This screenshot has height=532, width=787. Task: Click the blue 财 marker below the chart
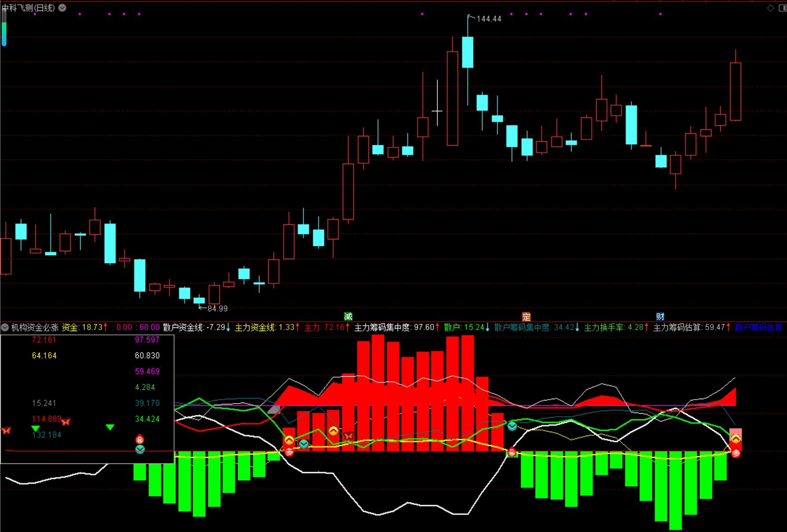click(660, 316)
